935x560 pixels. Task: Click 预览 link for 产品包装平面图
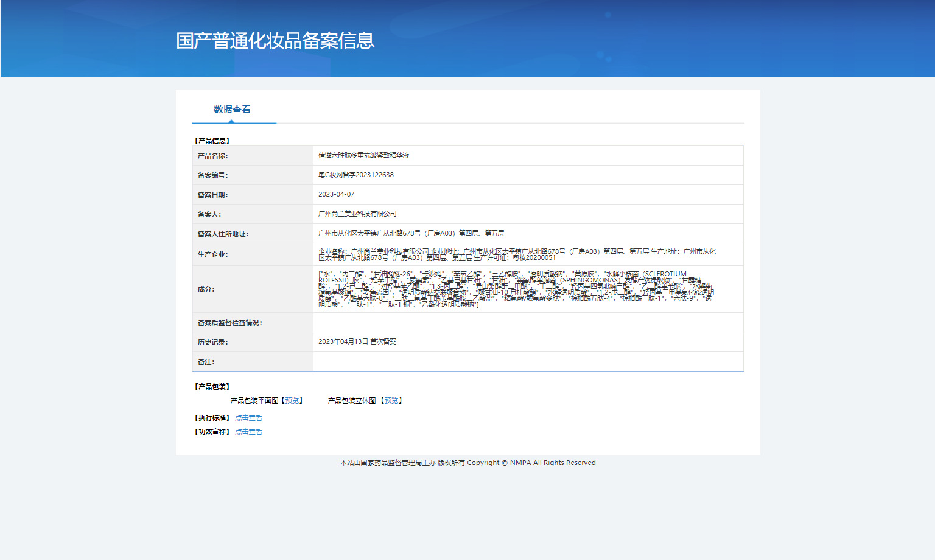[292, 401]
